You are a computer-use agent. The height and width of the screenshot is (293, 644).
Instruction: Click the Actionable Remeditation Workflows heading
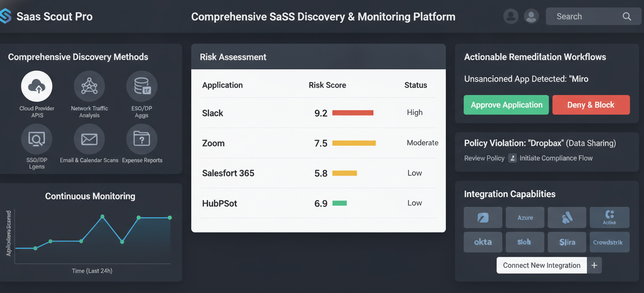click(535, 57)
